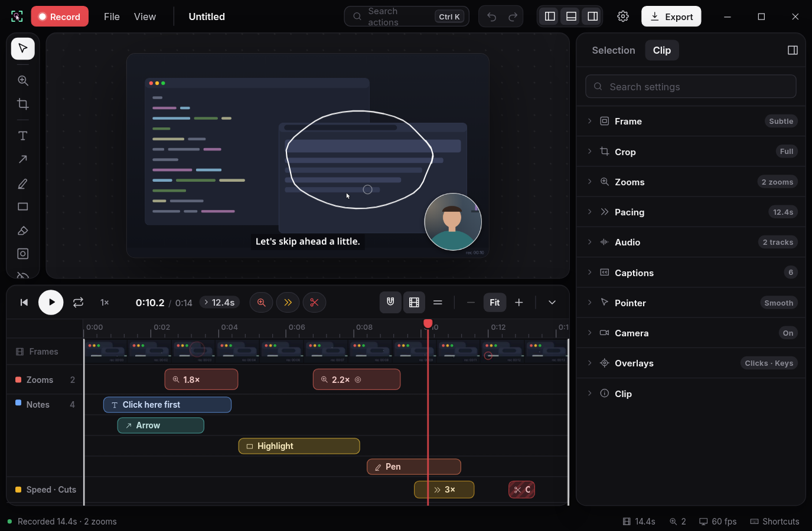Expand the Captions settings section

click(691, 273)
